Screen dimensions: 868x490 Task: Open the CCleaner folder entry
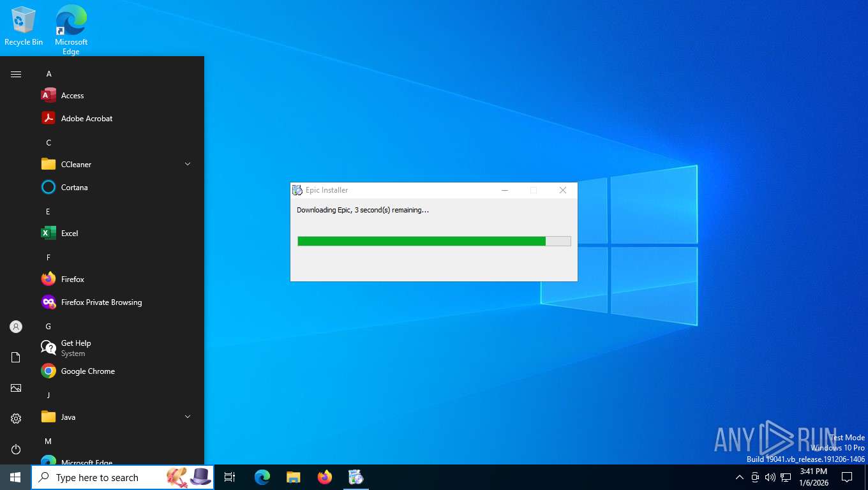[x=118, y=165]
